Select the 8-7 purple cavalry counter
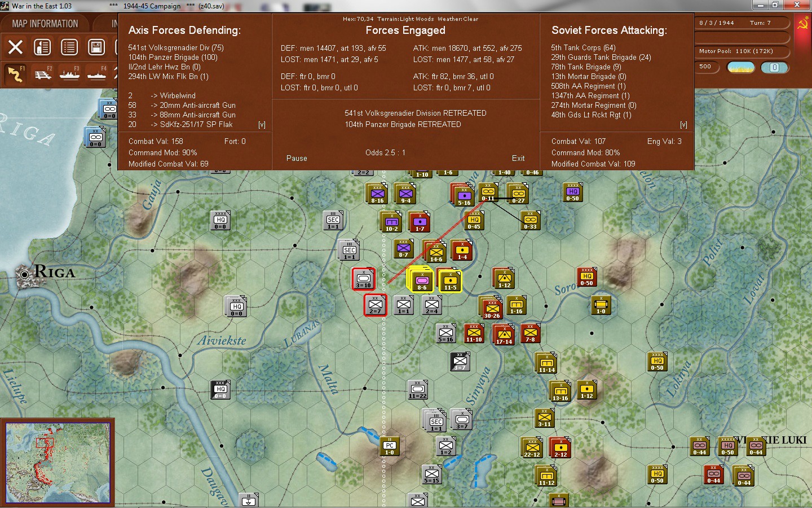This screenshot has width=812, height=508. pyautogui.click(x=403, y=249)
